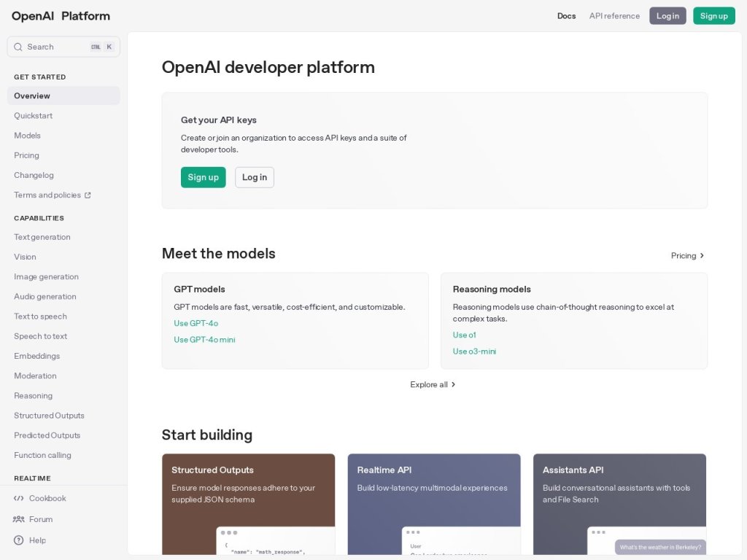Click the OpenAI Platform logo
The height and width of the screenshot is (560, 747).
pos(61,16)
